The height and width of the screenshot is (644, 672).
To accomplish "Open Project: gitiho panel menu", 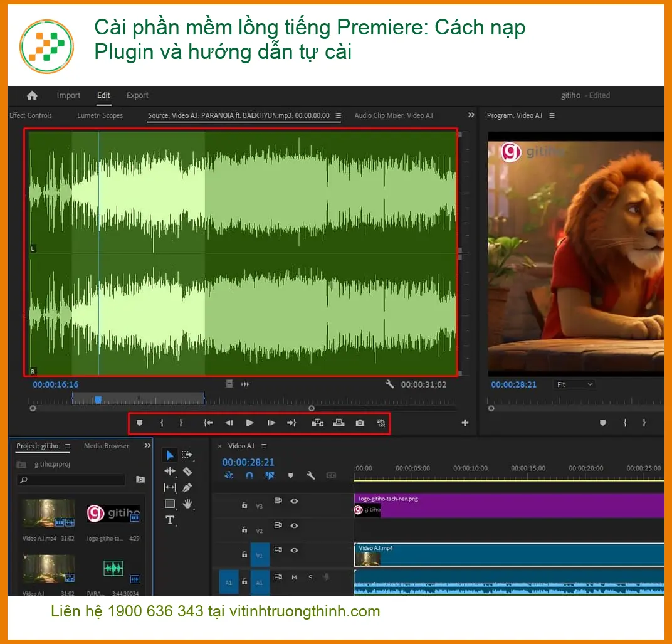I will tap(68, 446).
